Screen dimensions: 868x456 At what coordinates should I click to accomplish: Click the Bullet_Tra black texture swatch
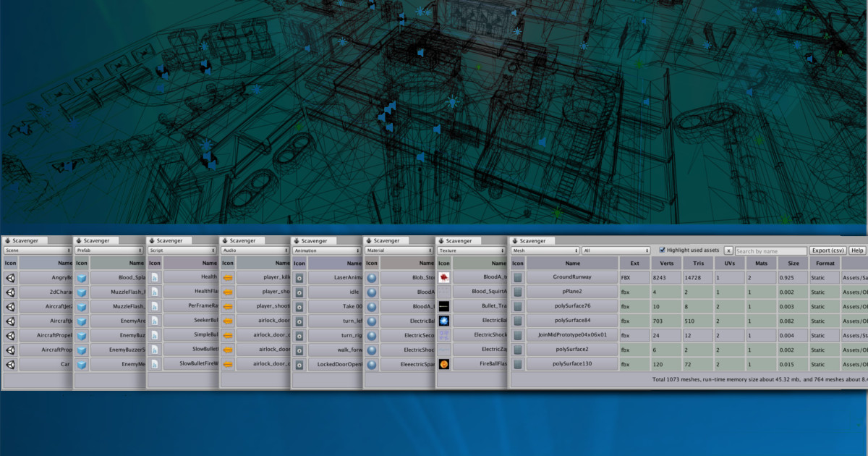coord(443,306)
